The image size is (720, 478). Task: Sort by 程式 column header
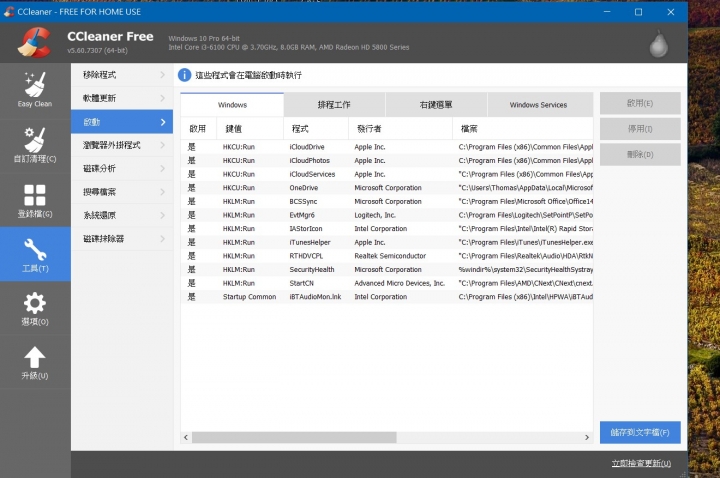tap(316, 129)
